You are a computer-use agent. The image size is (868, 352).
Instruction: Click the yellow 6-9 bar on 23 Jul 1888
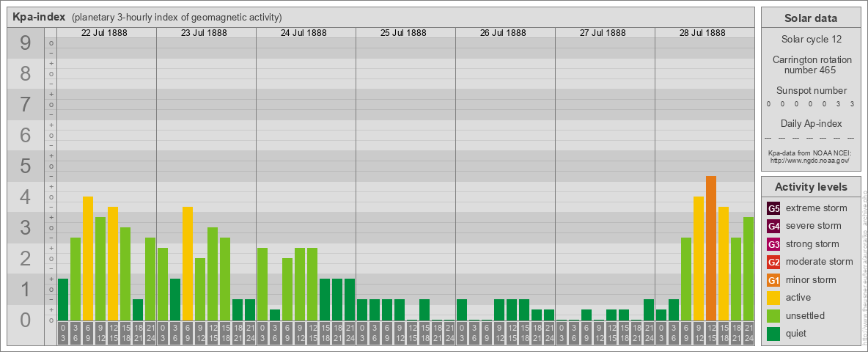[x=188, y=263]
